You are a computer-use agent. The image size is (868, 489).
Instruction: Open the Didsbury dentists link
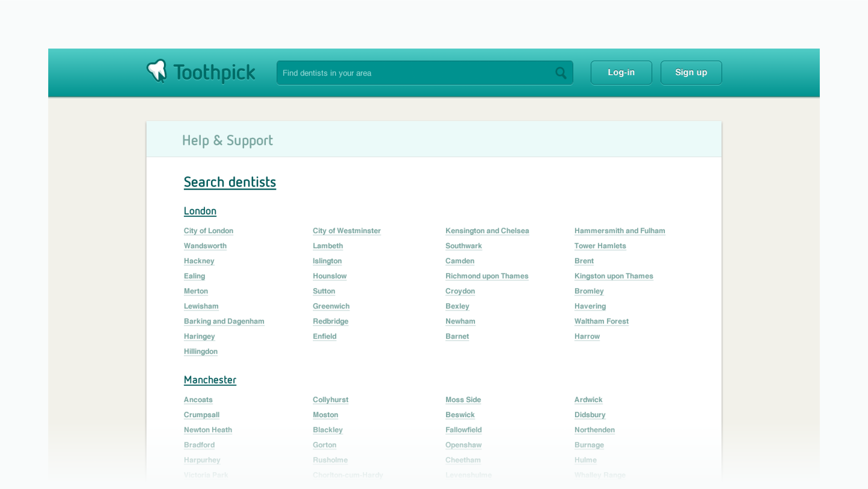(x=590, y=415)
